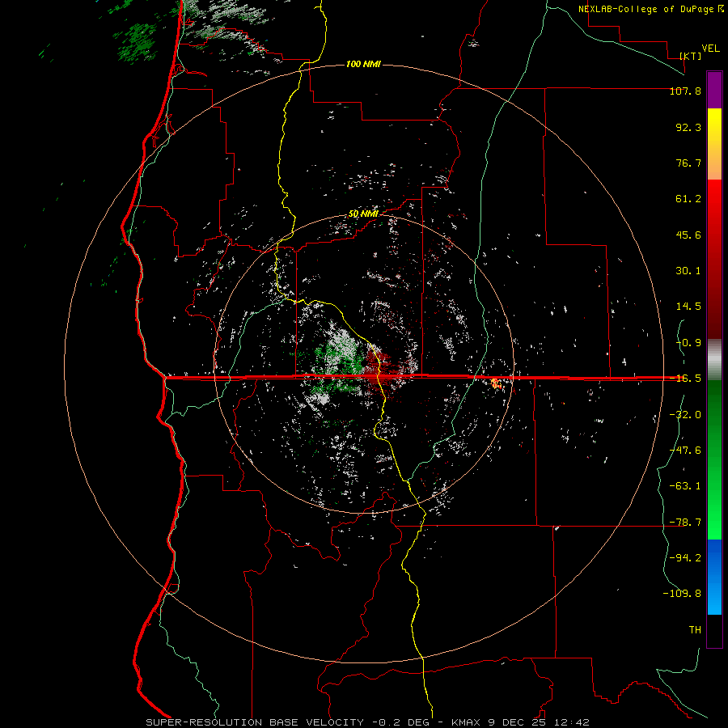Click the yellow-orange echo near the 50 NMI ring

tap(495, 383)
